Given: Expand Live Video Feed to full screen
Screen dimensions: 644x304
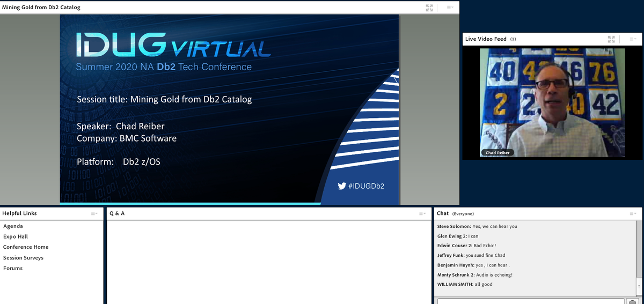Looking at the screenshot, I should 611,39.
